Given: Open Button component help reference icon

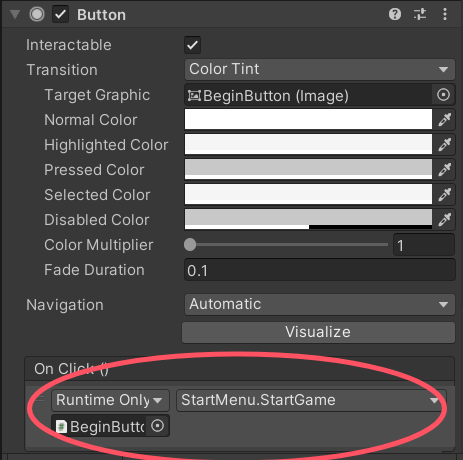Looking at the screenshot, I should click(x=395, y=14).
